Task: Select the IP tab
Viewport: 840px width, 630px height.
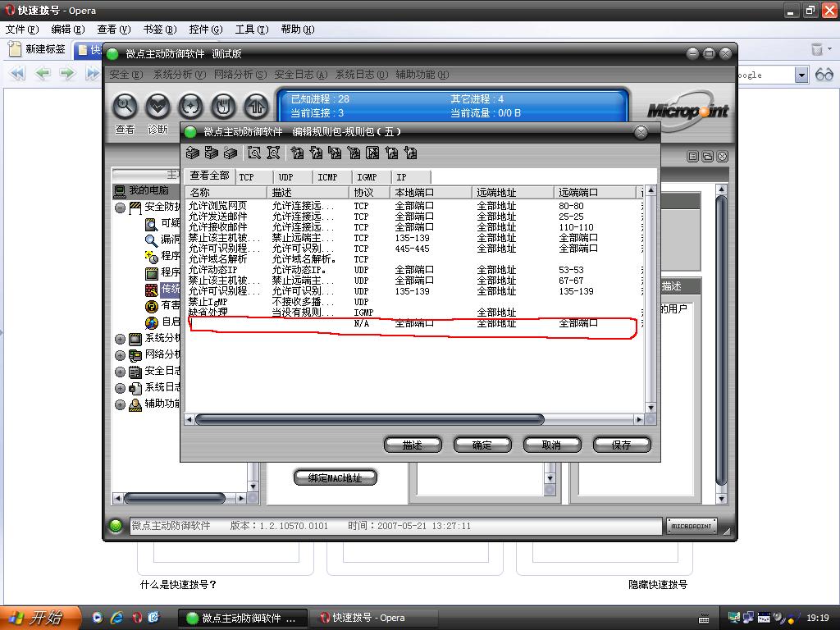Action: click(x=411, y=177)
